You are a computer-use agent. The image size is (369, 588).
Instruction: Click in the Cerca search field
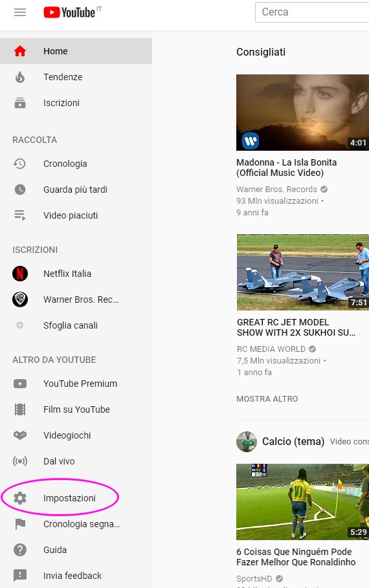tap(312, 12)
